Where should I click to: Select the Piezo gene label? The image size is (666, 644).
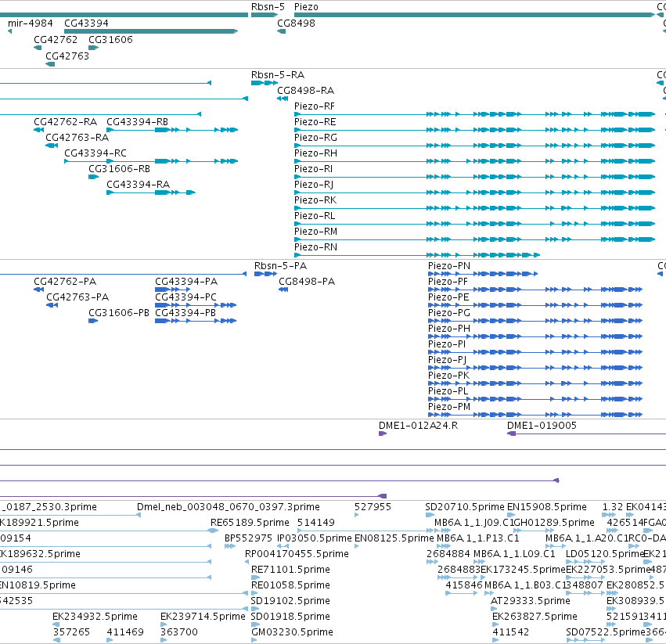[306, 7]
